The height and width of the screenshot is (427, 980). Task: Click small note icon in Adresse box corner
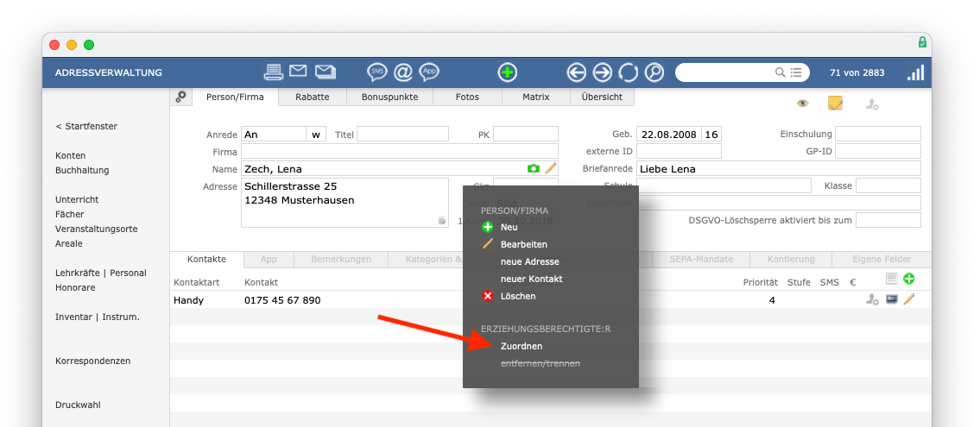442,220
